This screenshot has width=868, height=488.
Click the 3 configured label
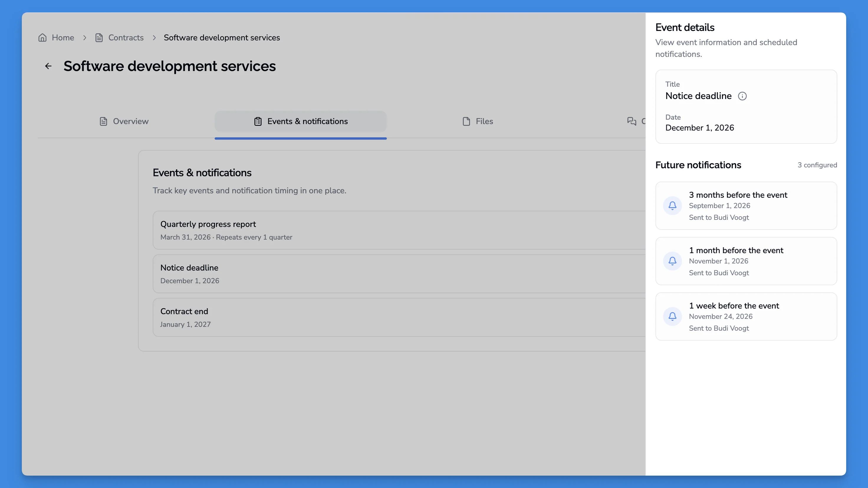817,165
